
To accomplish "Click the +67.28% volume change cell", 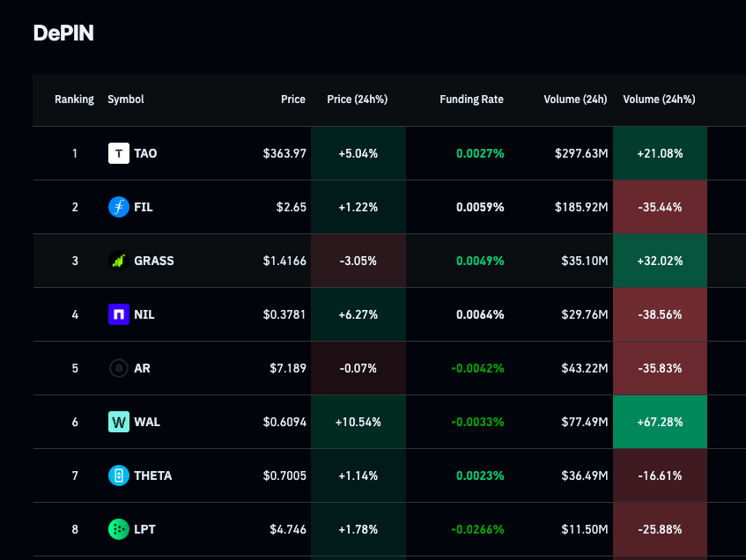I will click(660, 422).
